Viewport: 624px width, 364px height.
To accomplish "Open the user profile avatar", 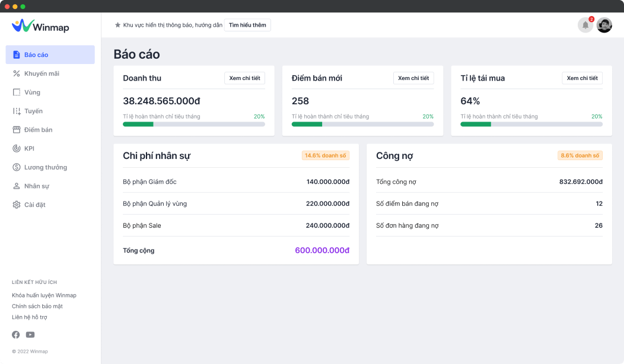I will (x=604, y=25).
